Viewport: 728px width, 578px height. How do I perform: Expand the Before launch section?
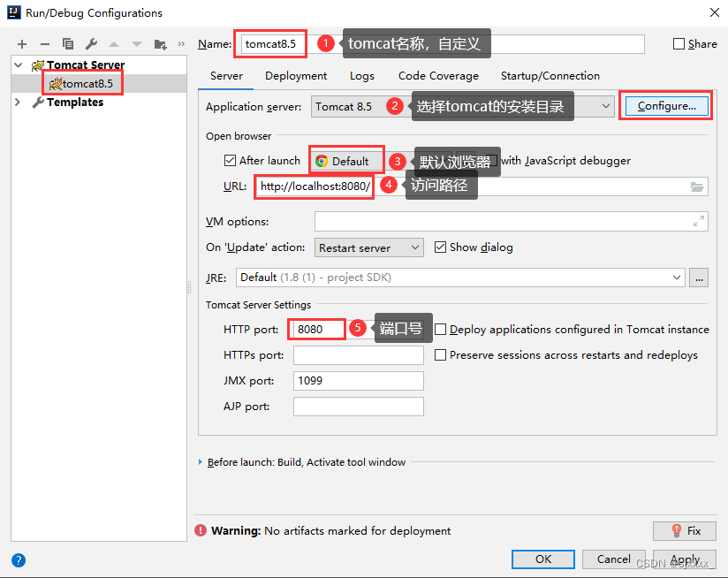pos(201,462)
